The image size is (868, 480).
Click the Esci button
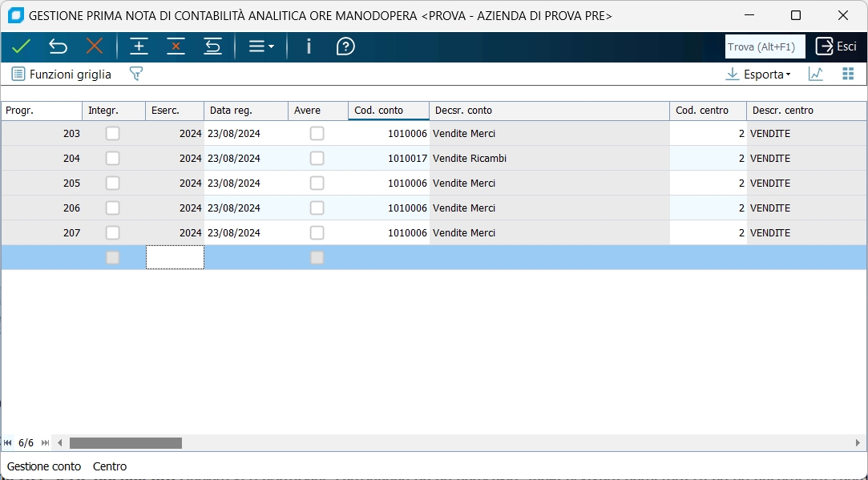pyautogui.click(x=836, y=46)
